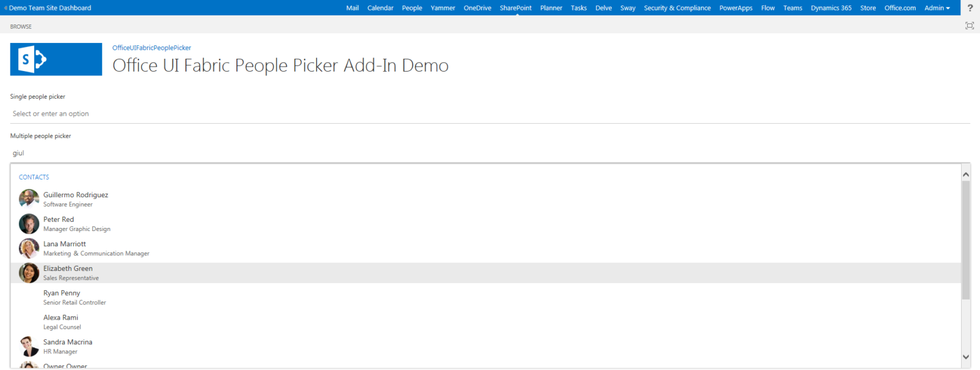
Task: Open the help question mark icon
Action: pos(970,8)
